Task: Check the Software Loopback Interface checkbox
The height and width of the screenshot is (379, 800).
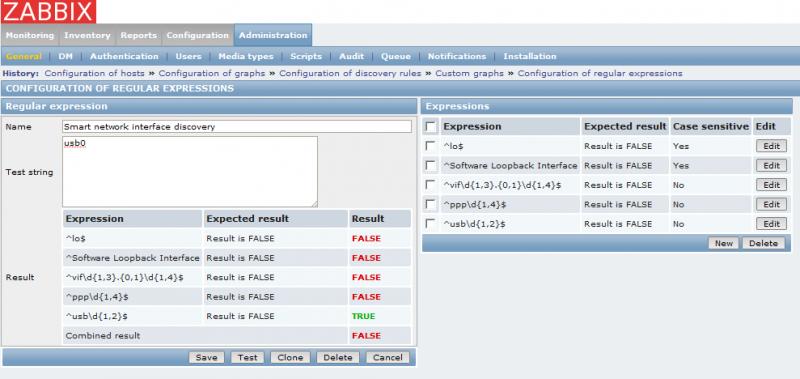Action: (x=431, y=165)
